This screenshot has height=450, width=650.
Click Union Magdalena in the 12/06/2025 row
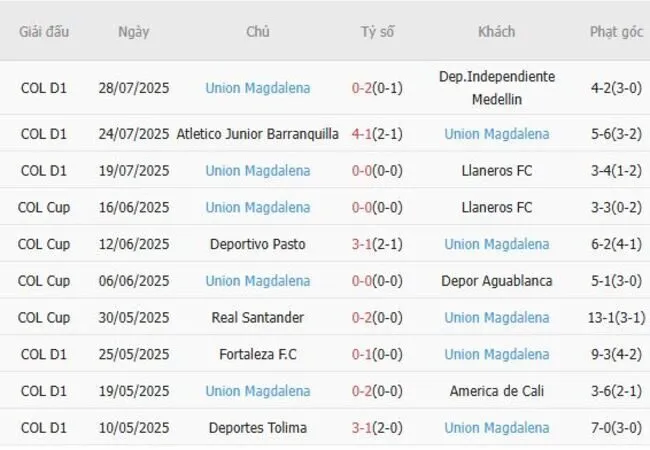click(497, 244)
